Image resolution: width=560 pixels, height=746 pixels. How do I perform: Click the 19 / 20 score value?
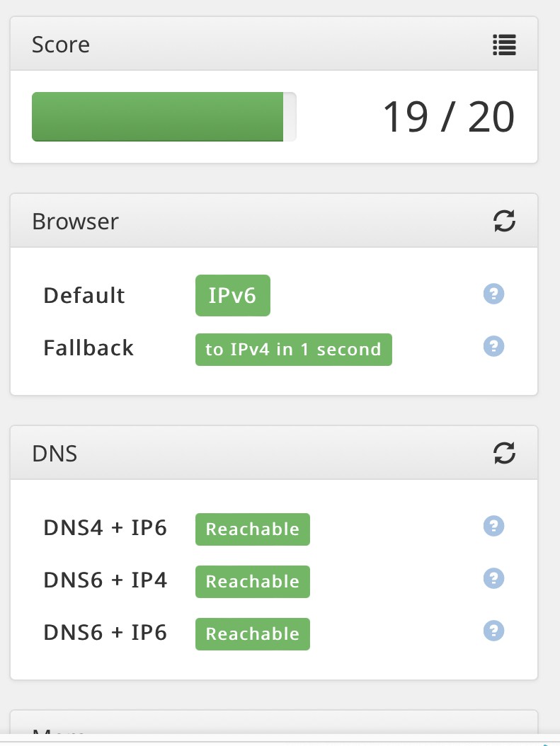448,117
